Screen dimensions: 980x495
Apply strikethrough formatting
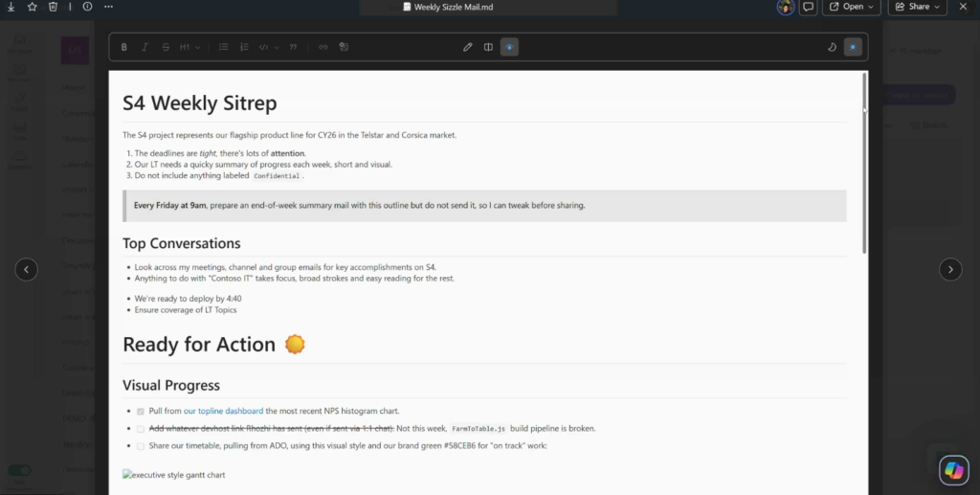(x=166, y=47)
